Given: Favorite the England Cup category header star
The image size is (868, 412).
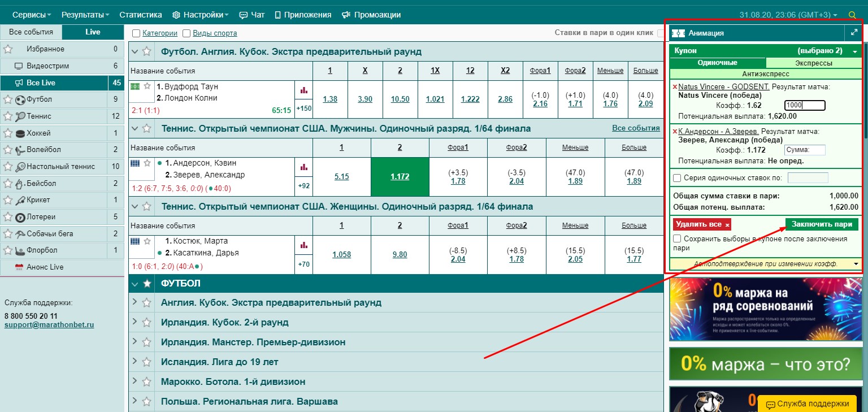Looking at the screenshot, I should coord(147,51).
